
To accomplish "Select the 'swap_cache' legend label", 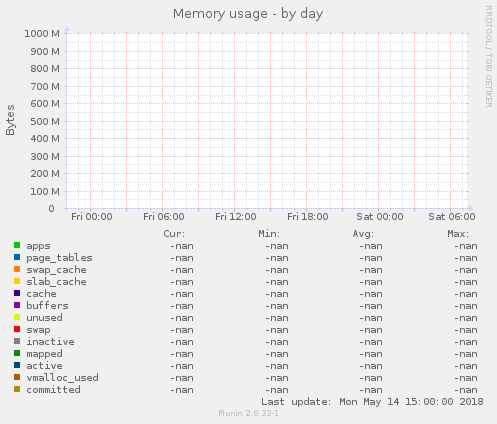I will [56, 270].
